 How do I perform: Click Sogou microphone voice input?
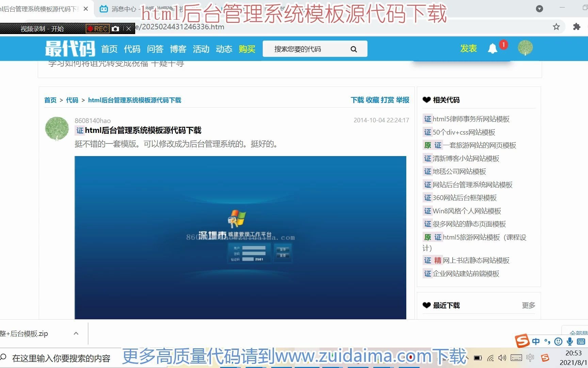point(569,341)
